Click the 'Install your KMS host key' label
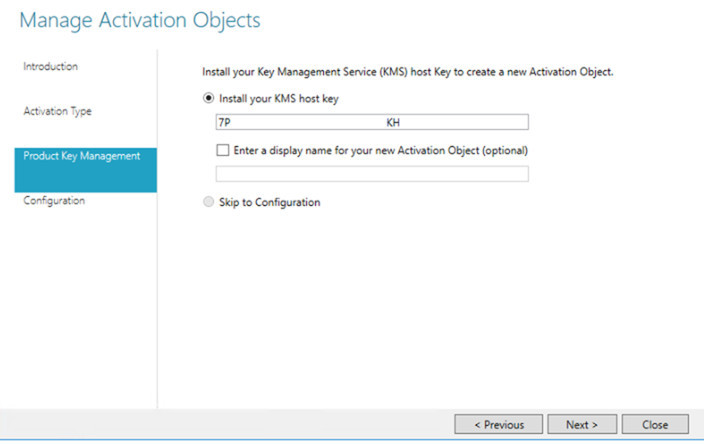 coord(279,99)
